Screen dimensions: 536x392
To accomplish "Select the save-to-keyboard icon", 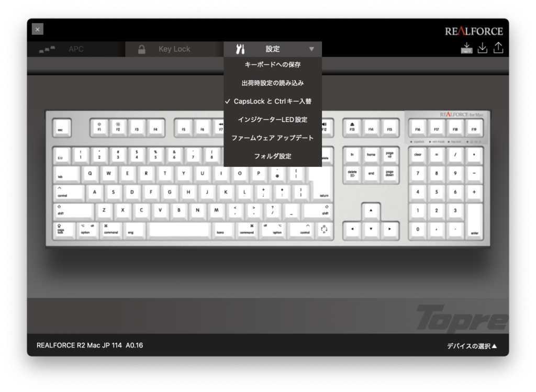I will 465,48.
